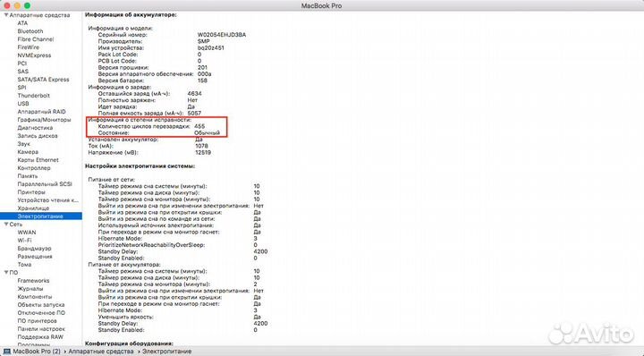Click PrioritizeNetworkReachabilityOverSleep row
The height and width of the screenshot is (356, 644).
point(177,245)
